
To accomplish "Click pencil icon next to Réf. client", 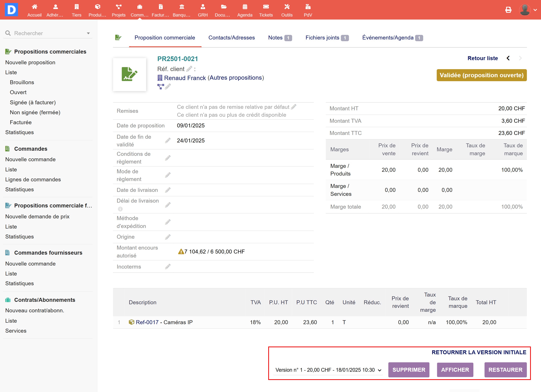I will point(189,69).
